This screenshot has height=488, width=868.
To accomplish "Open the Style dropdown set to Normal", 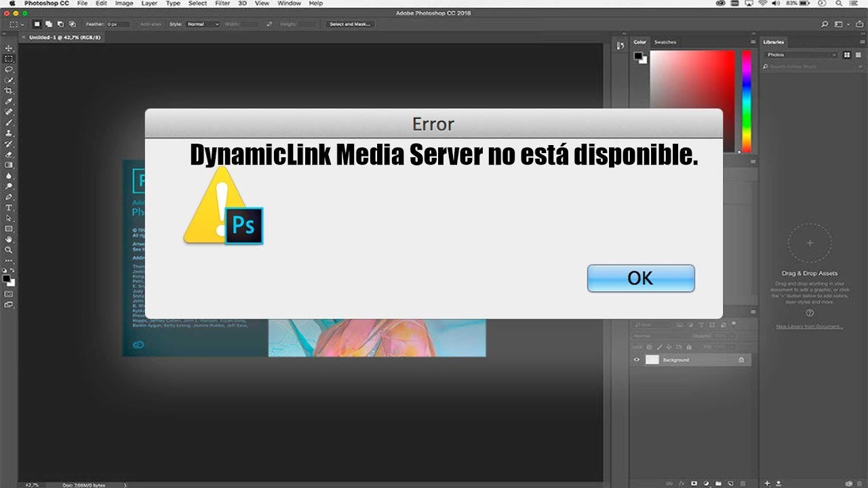I will [x=203, y=24].
